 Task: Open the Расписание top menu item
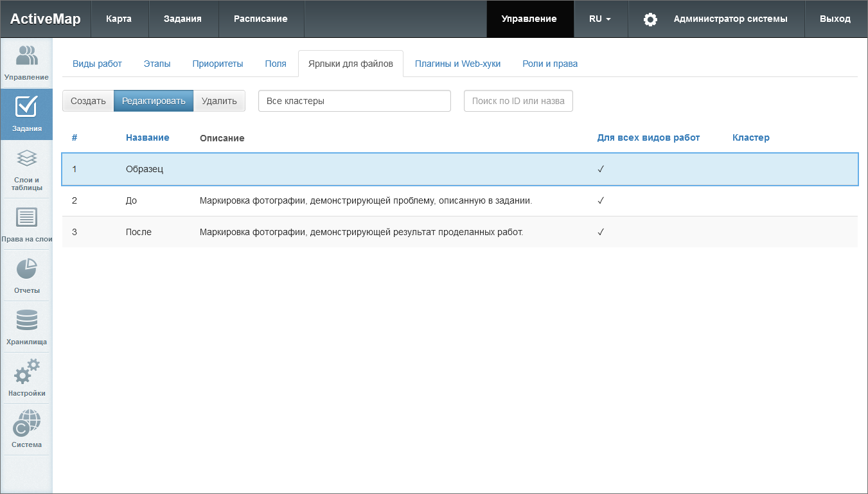coord(260,19)
